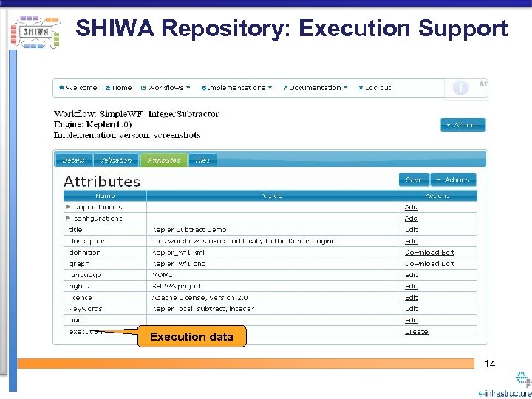Viewport: 532px width, 399px height.
Task: Click the Actions column header
Action: click(x=437, y=196)
